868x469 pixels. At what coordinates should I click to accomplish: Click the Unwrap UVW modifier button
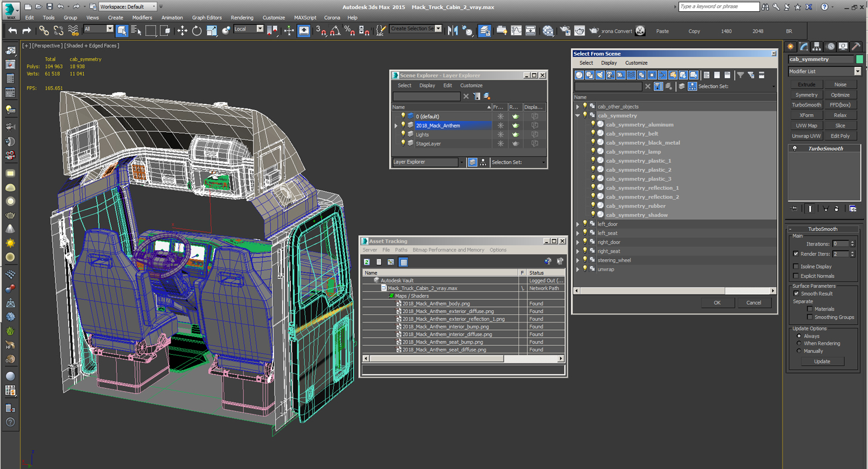(x=806, y=136)
